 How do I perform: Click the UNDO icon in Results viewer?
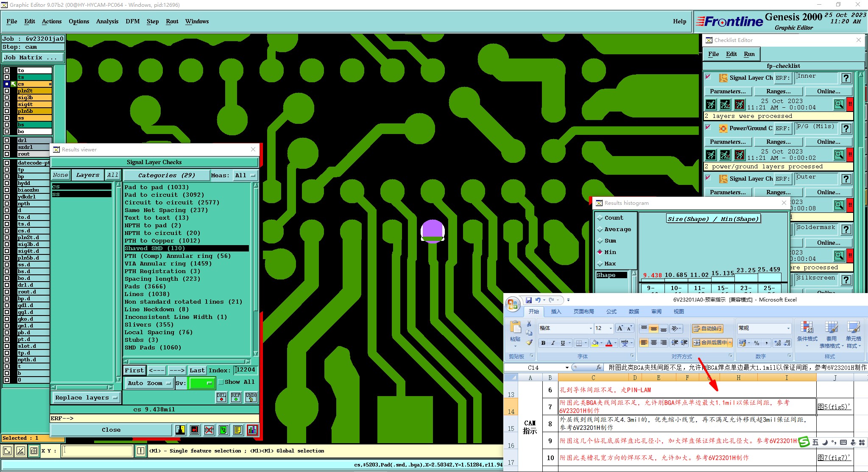251,397
